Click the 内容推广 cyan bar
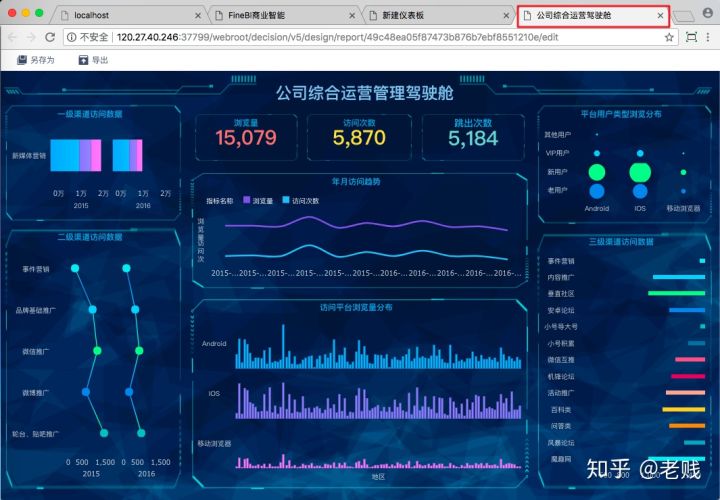The image size is (720, 500). pos(679,277)
